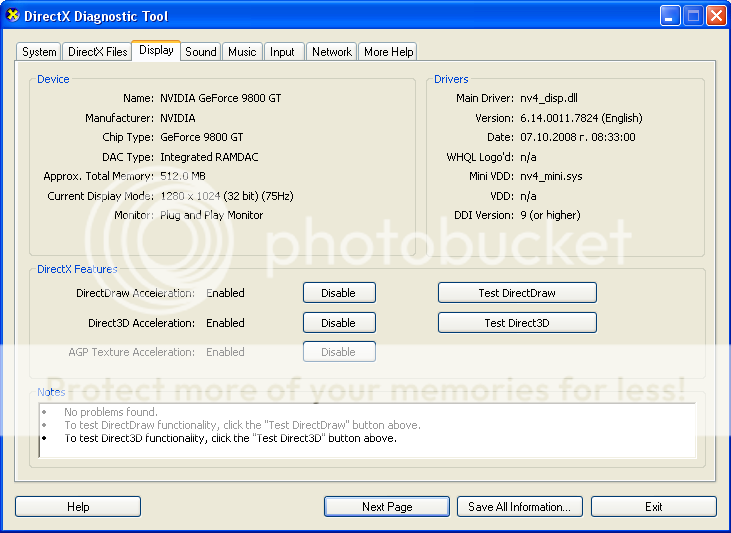Select the Display tab
Screen dimensions: 731x533
click(156, 51)
